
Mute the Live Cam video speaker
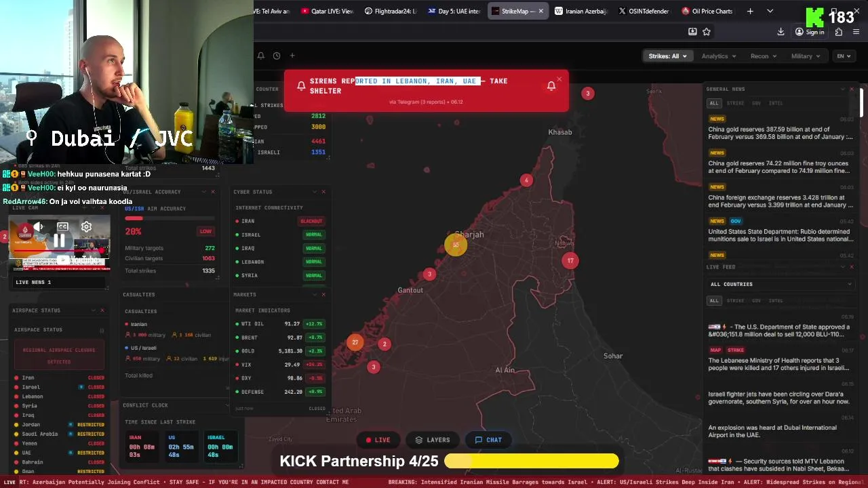[38, 227]
